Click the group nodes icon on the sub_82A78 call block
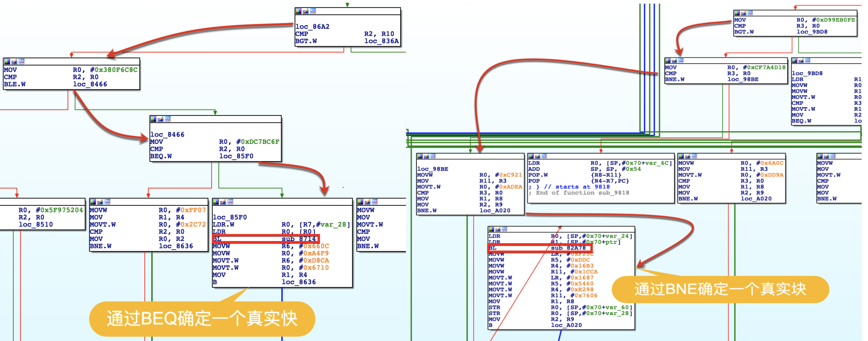Image resolution: width=868 pixels, height=341 pixels. 504,229
